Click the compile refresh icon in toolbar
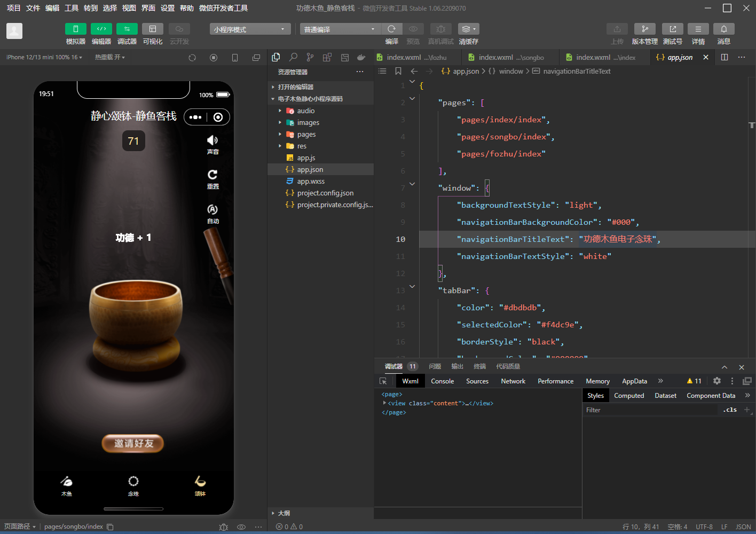Screen dimensions: 756x534 click(x=391, y=29)
